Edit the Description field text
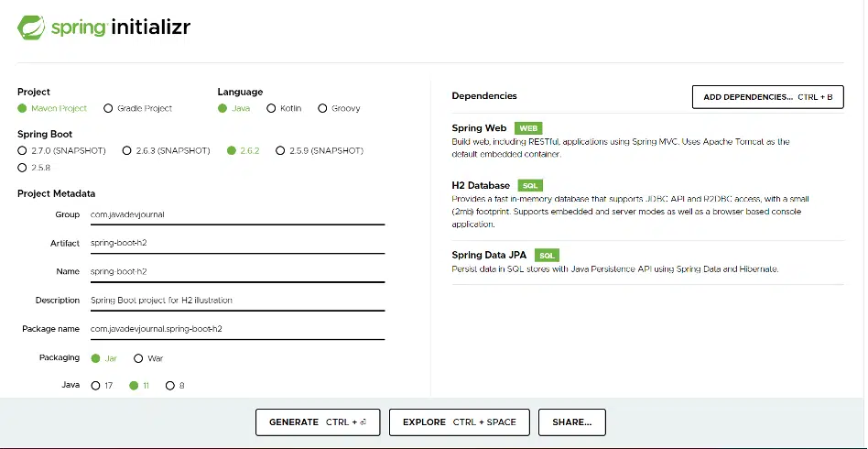This screenshot has width=868, height=449. (237, 301)
